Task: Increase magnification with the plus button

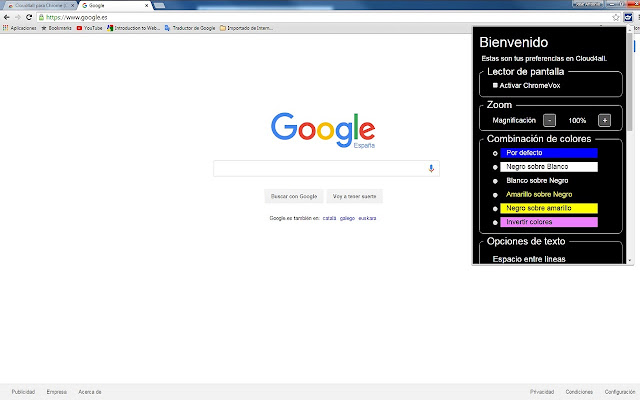Action: pyautogui.click(x=604, y=120)
